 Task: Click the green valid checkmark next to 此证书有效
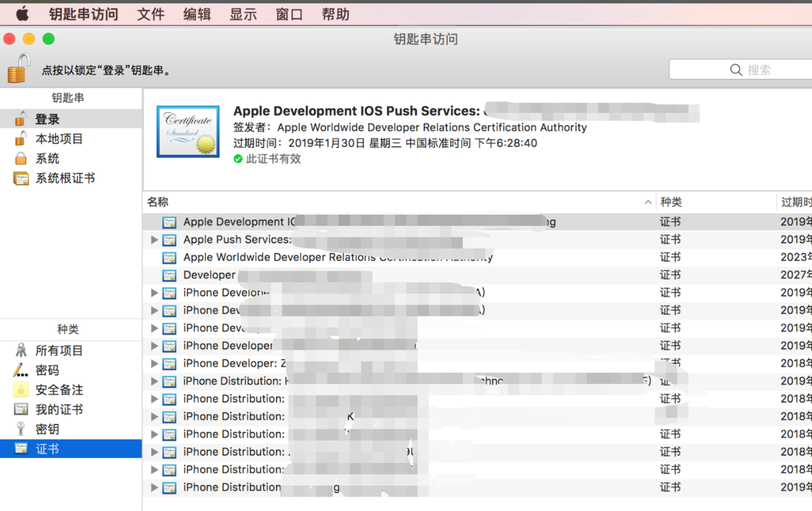[238, 159]
